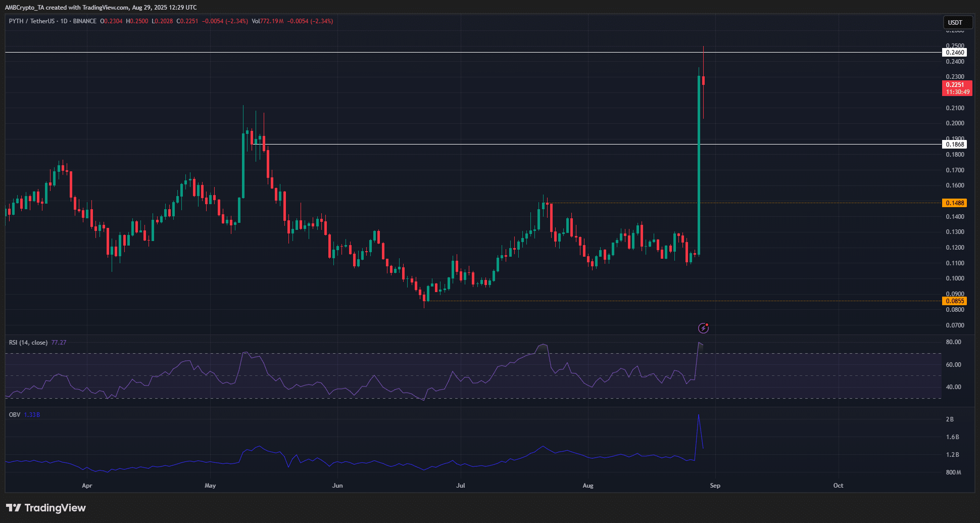The height and width of the screenshot is (523, 980).
Task: Click the TradingView logo in the footer
Action: [46, 508]
